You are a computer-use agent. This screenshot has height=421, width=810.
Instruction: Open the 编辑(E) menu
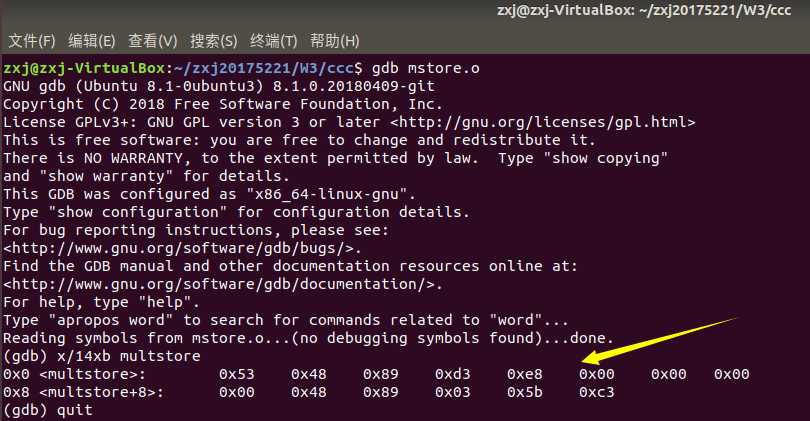pos(91,41)
